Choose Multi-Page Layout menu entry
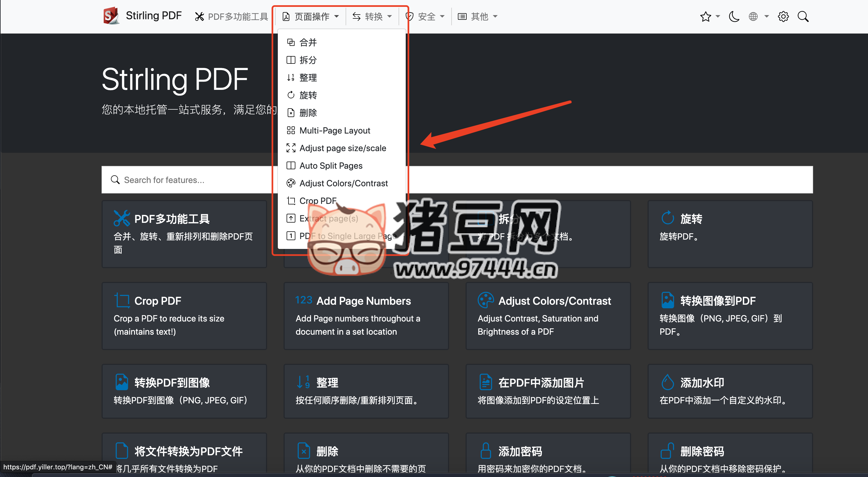 pos(342,131)
